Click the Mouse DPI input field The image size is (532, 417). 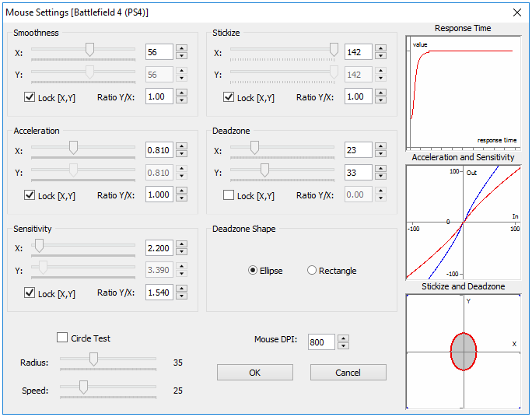click(321, 342)
